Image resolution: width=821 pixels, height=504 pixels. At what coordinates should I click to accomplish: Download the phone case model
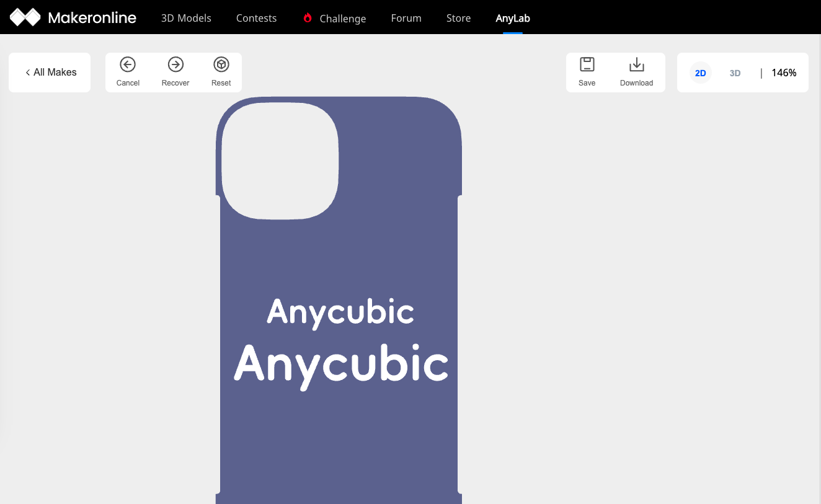pos(637,72)
